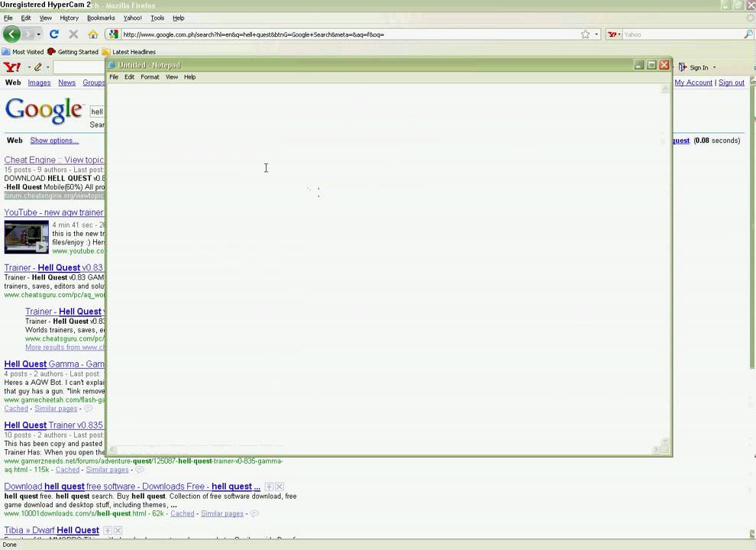Screen dimensions: 756x550
Task: Remove the Download hell quest result with X icon
Action: (x=279, y=487)
